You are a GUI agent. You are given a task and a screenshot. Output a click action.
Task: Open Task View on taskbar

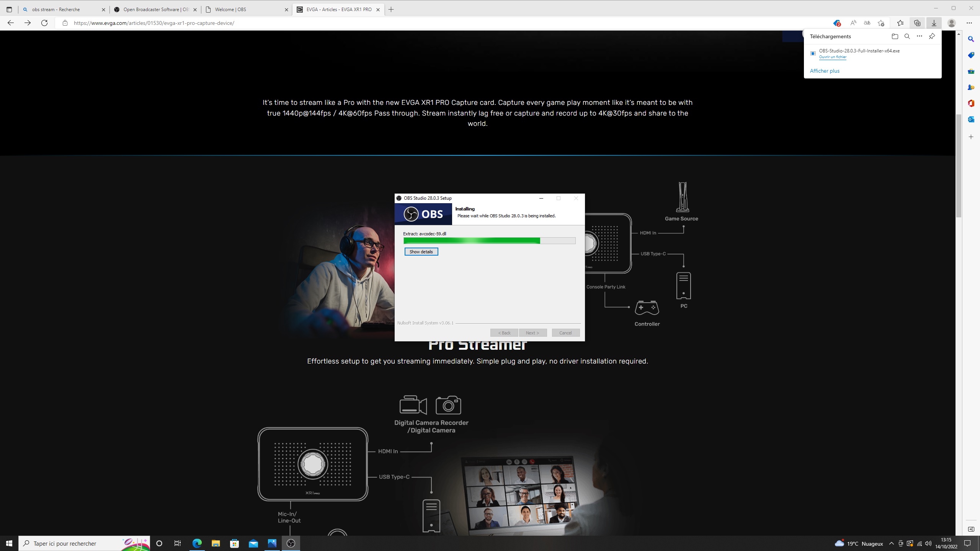pos(178,543)
